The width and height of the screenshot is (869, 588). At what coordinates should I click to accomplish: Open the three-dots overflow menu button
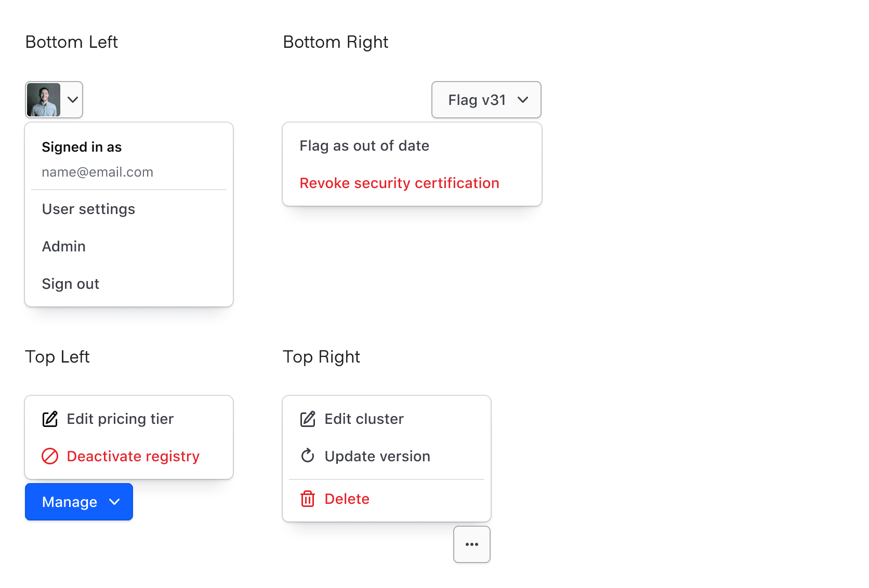click(x=471, y=544)
